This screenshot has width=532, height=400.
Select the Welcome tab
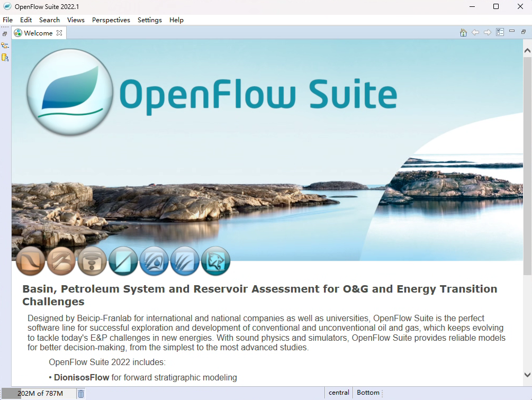[38, 33]
